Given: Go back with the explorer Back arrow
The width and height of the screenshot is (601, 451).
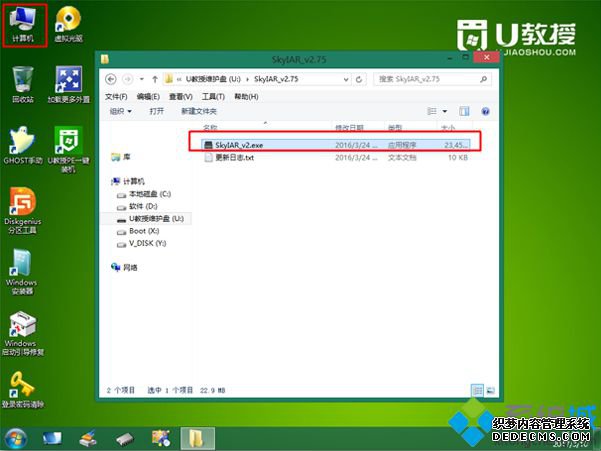Looking at the screenshot, I should click(x=111, y=79).
